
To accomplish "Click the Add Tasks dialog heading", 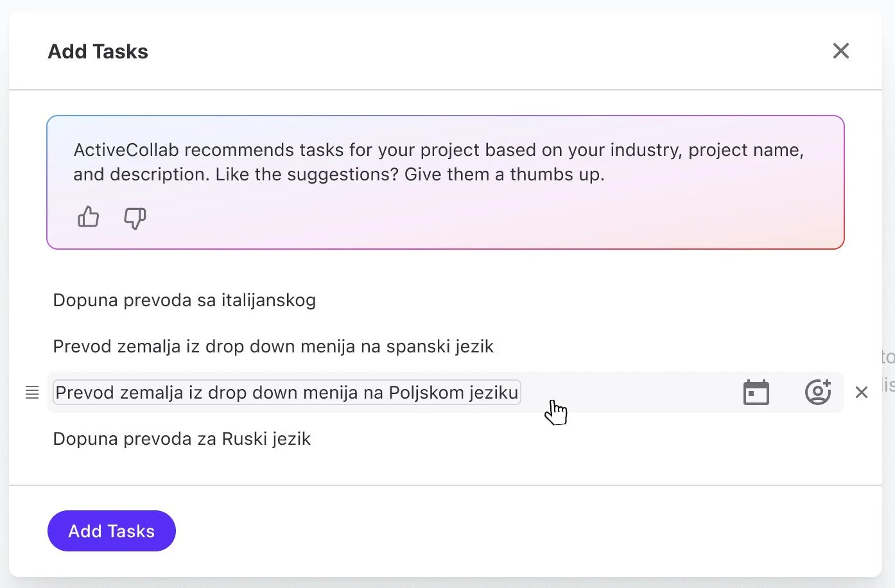I will (98, 51).
